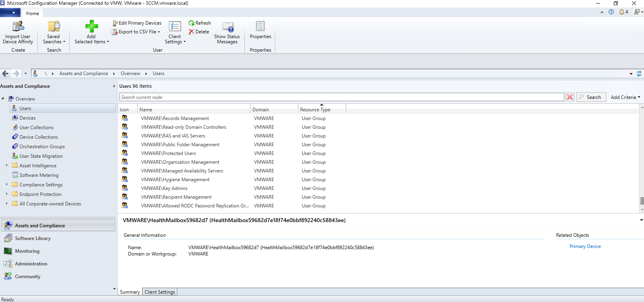The width and height of the screenshot is (644, 302).
Task: Click the Search current node field
Action: click(x=341, y=97)
